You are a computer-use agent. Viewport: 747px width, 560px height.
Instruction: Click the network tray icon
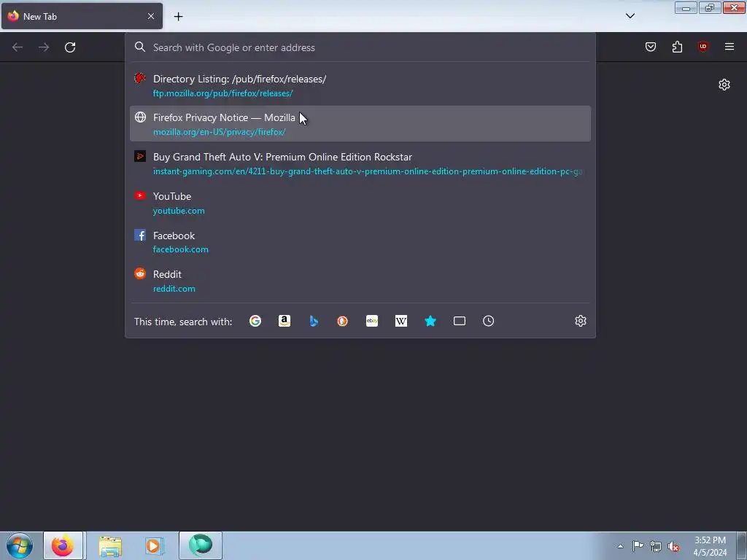click(656, 546)
